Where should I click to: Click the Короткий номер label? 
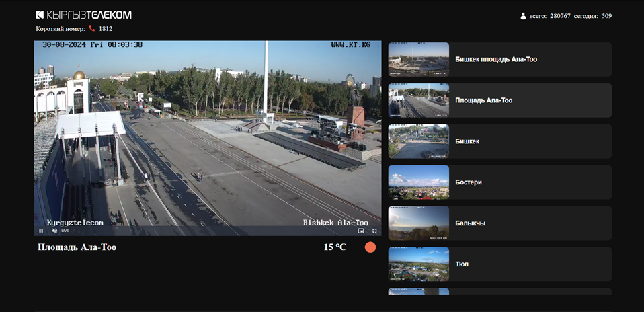tap(61, 29)
